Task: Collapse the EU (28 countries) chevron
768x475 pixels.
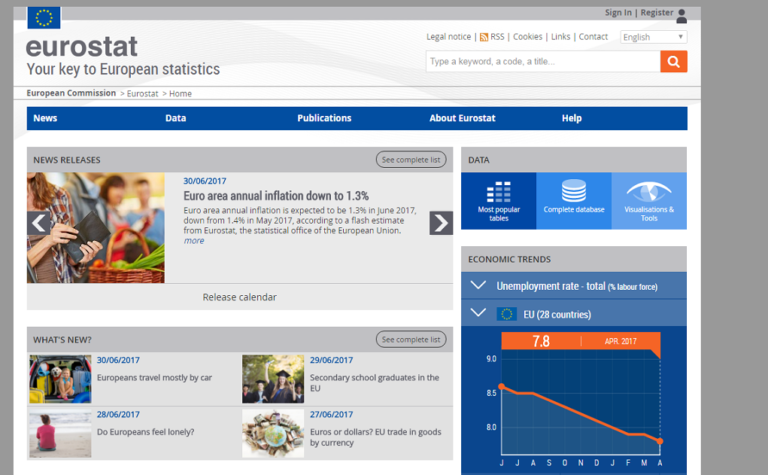Action: 478,312
